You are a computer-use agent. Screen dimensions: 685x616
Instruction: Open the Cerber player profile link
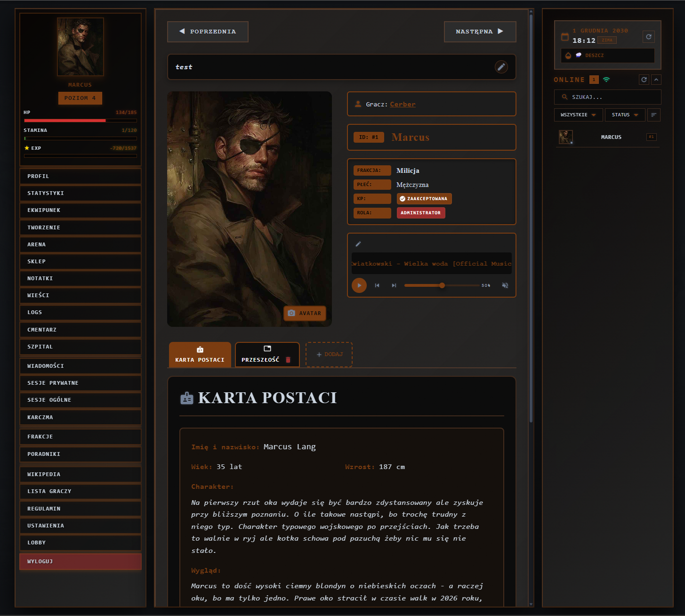(x=403, y=104)
